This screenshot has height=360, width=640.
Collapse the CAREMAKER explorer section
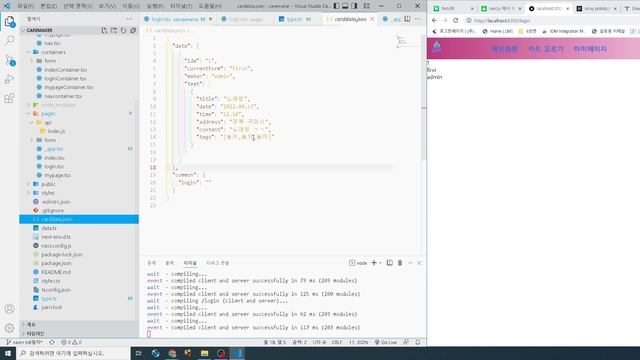click(23, 31)
